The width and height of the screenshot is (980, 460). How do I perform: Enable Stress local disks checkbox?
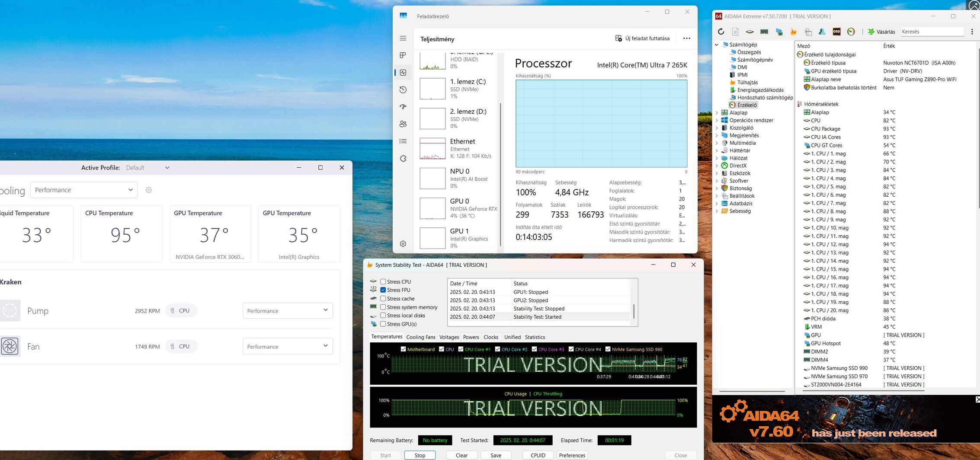(383, 315)
